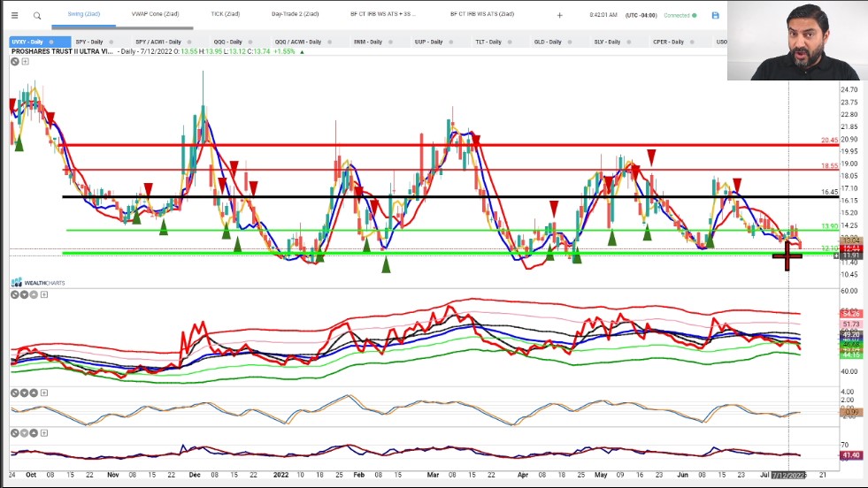The image size is (868, 488).
Task: Move the band oscillator pane up
Action: tap(34, 295)
